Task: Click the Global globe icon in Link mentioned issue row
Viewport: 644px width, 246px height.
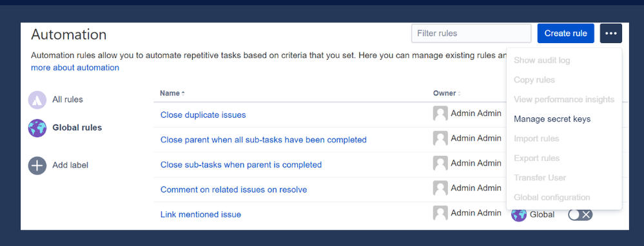Action: click(x=519, y=214)
